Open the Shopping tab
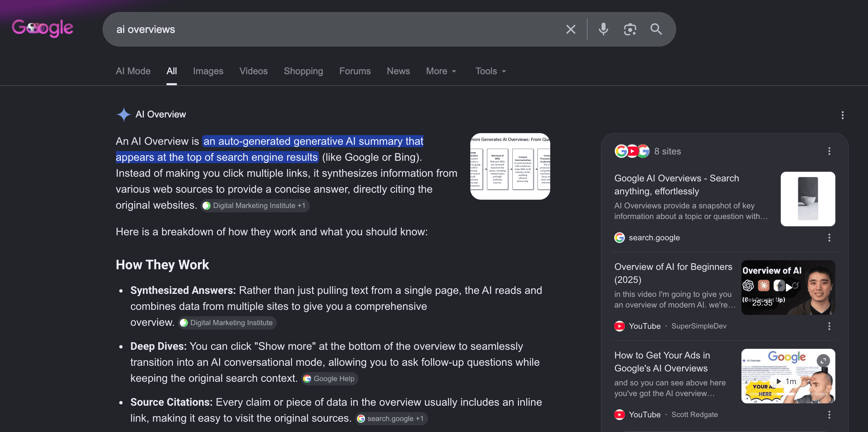The image size is (868, 432). coord(303,71)
